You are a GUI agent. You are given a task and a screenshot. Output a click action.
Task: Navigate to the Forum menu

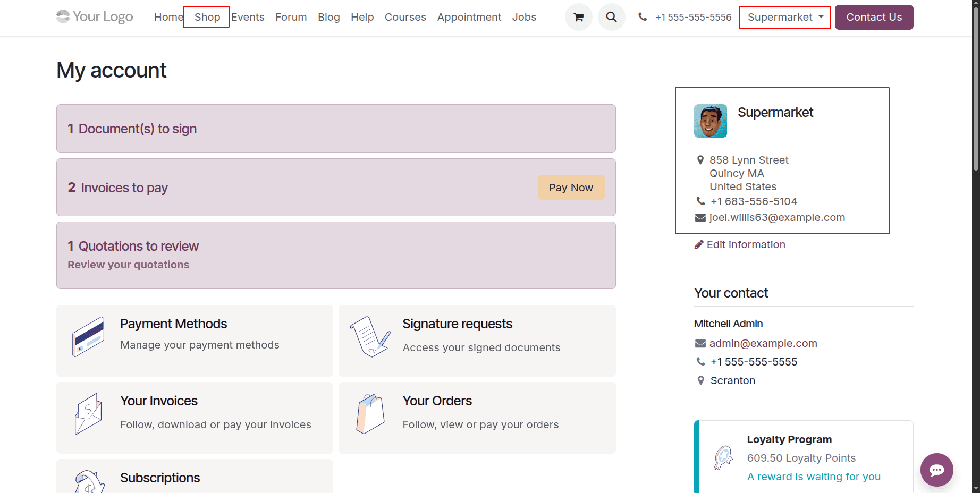pyautogui.click(x=291, y=17)
